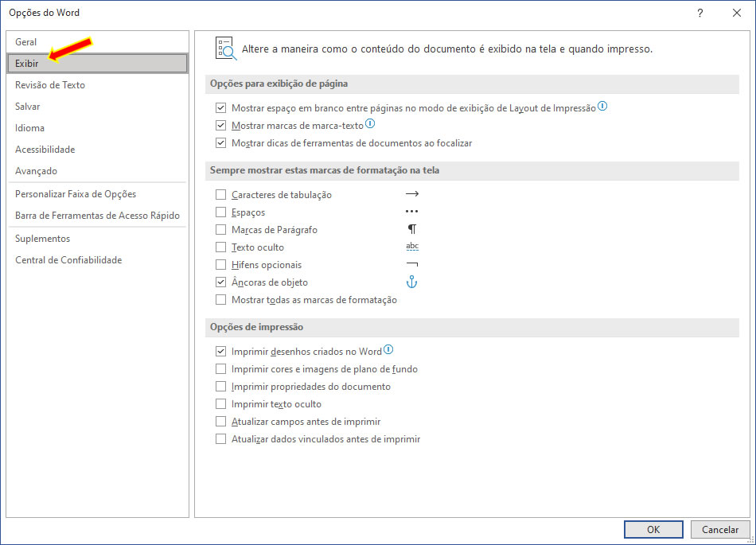
Task: Click the display options magnifier document icon
Action: pos(226,49)
